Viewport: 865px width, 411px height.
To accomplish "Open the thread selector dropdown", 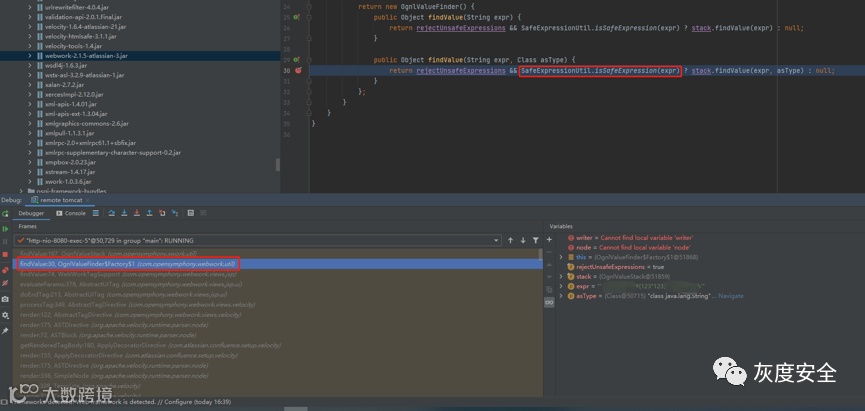I will [494, 240].
